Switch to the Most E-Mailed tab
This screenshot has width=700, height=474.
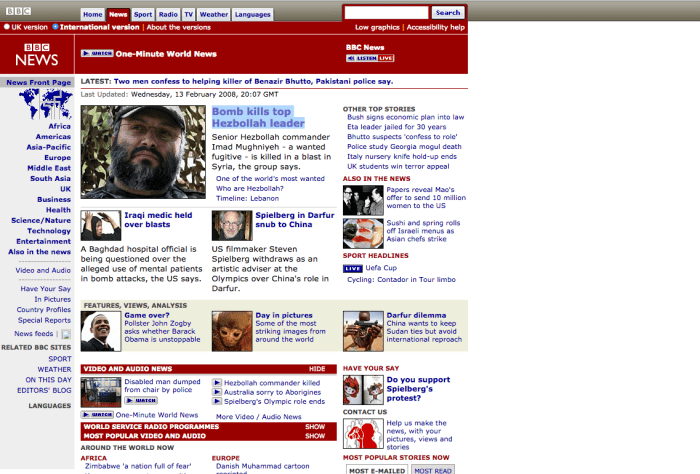pos(377,470)
